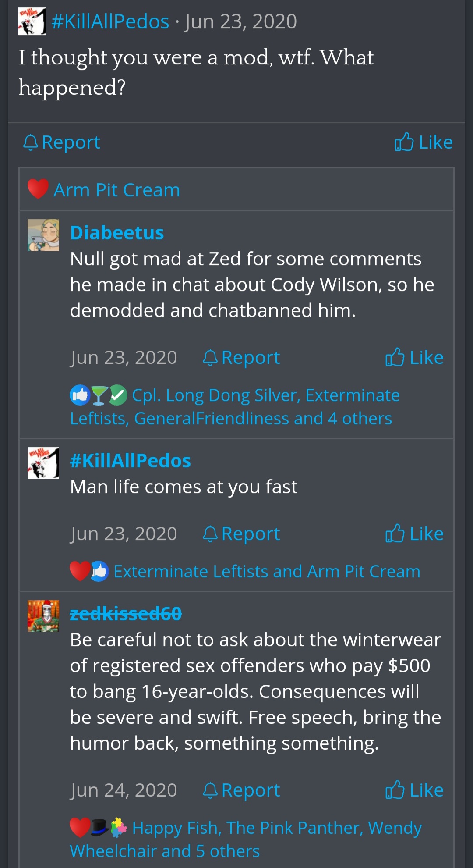Viewport: 473px width, 868px height.
Task: Open Arm Pit Cream's profile from heart reaction
Action: pos(116,190)
